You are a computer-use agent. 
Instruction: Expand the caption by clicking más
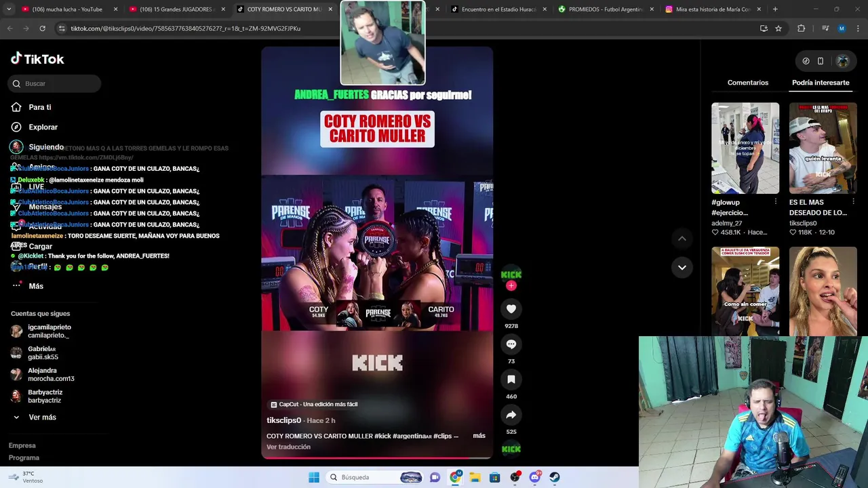(479, 436)
